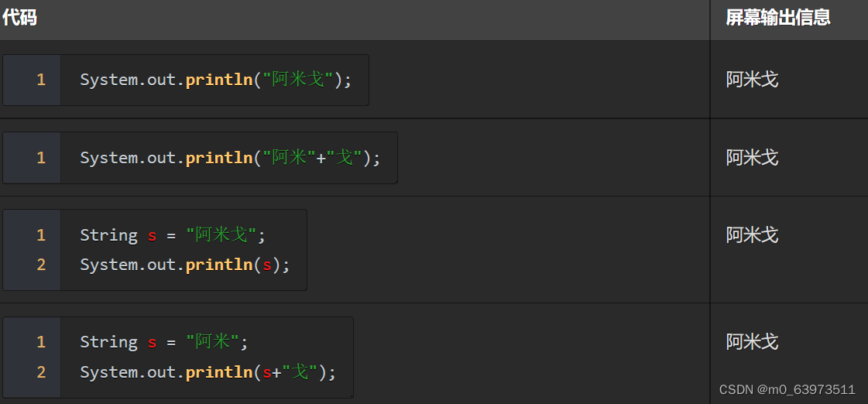The height and width of the screenshot is (404, 868).
Task: Click the code line String s = "阿米";
Action: pyautogui.click(x=164, y=342)
